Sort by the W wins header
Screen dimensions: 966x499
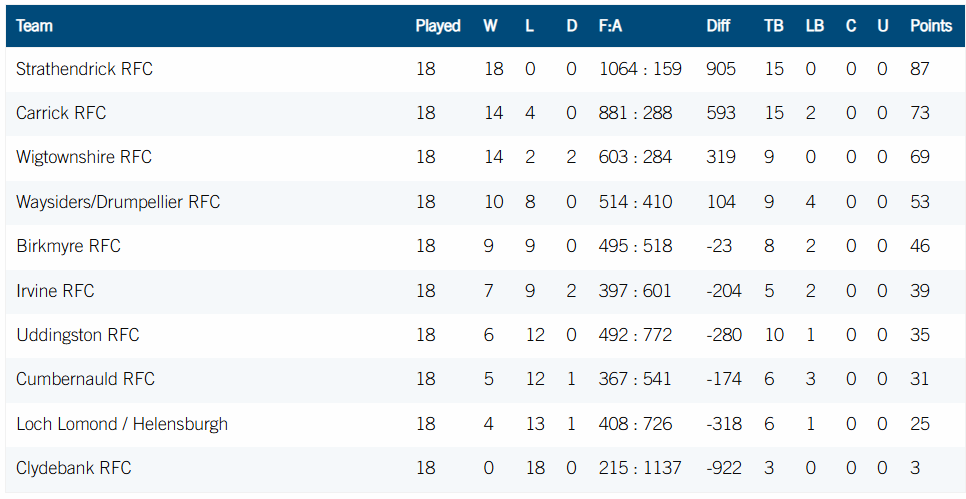pos(490,26)
